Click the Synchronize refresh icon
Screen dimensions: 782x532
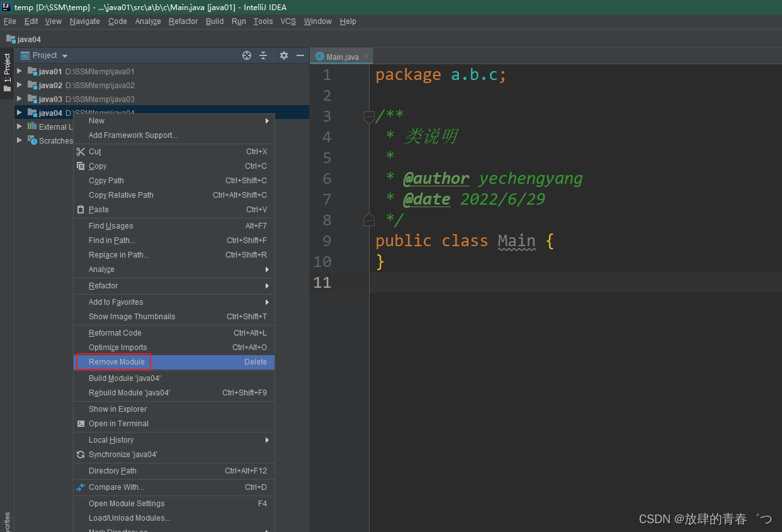coord(81,455)
